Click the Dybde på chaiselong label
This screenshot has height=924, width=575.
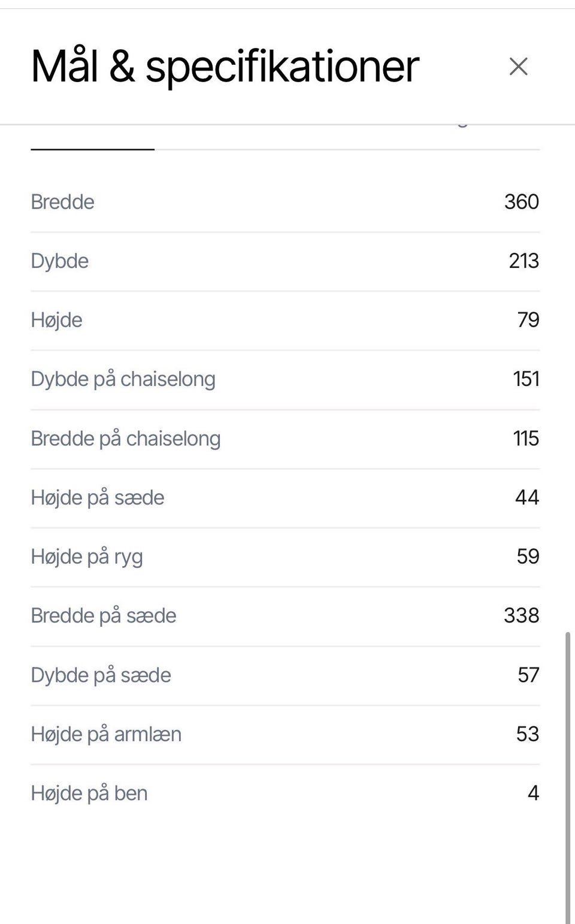[123, 379]
